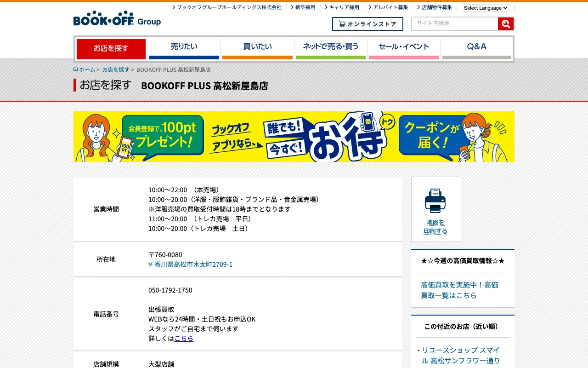Click the down-arrow icon beside the address
This screenshot has height=368, width=588.
[x=151, y=264]
